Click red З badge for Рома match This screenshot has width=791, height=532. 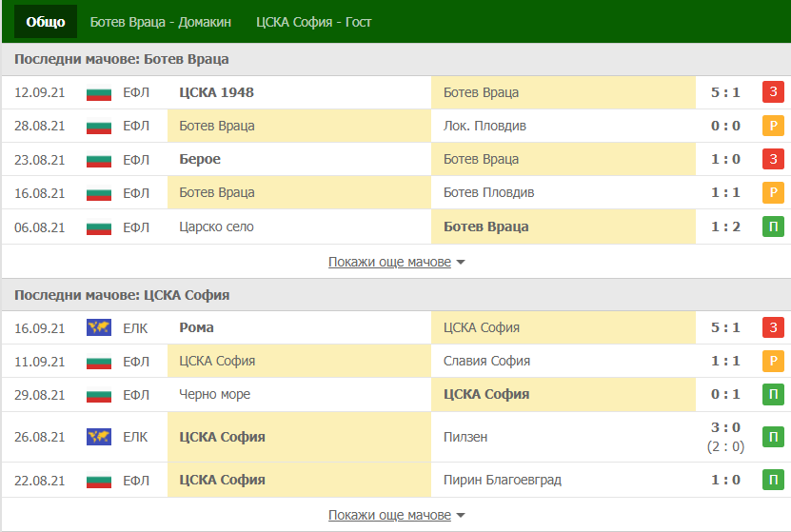pyautogui.click(x=773, y=327)
